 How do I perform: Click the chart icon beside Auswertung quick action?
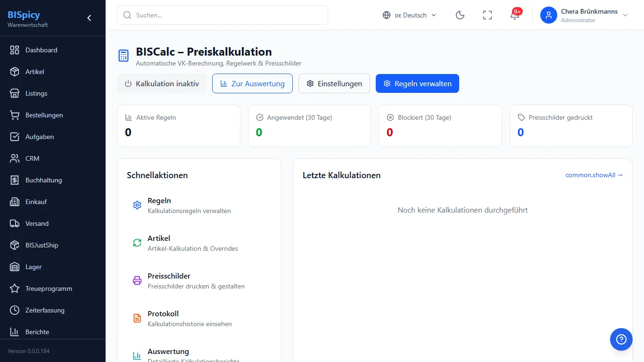coord(137,356)
